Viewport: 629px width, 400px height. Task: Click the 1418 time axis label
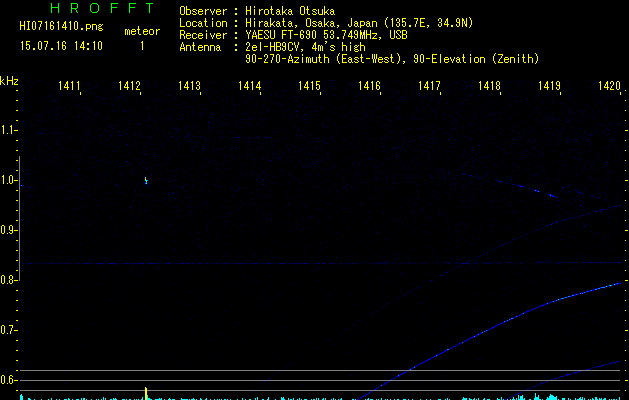pyautogui.click(x=489, y=86)
